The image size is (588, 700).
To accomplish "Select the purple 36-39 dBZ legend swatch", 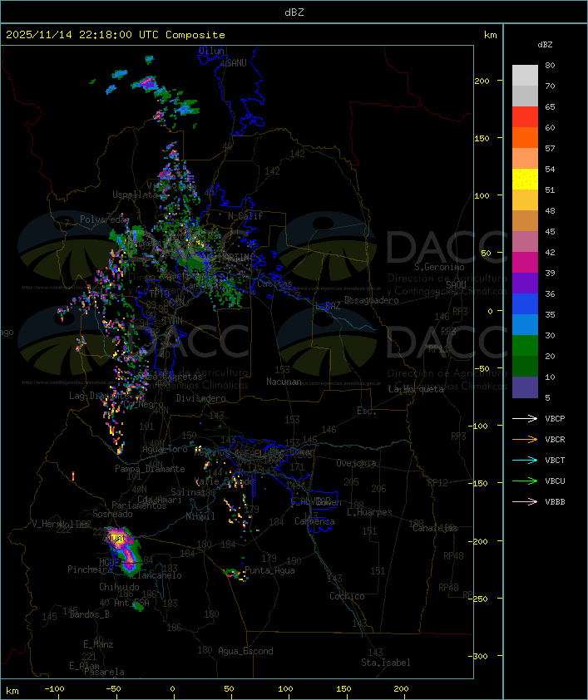I will (x=525, y=283).
